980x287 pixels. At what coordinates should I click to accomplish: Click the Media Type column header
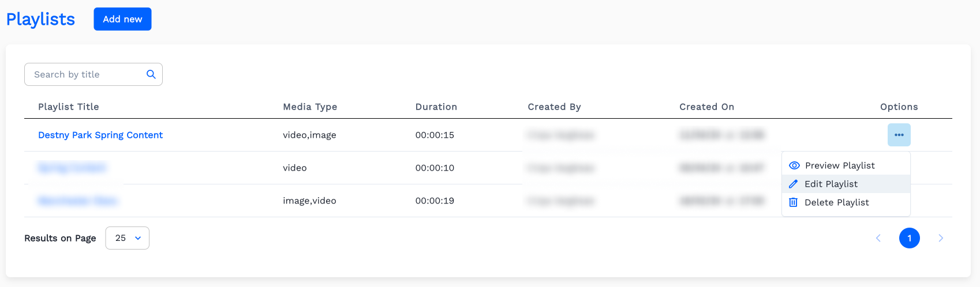tap(310, 107)
